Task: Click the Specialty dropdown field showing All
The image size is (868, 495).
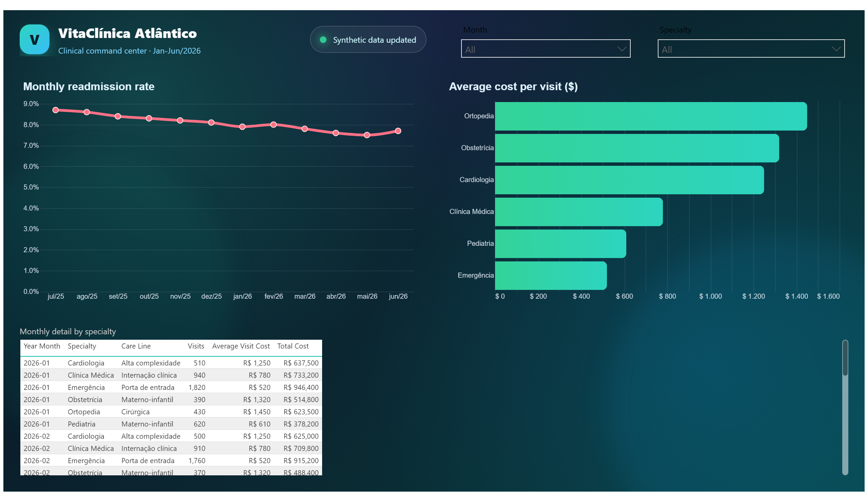Action: tap(751, 48)
